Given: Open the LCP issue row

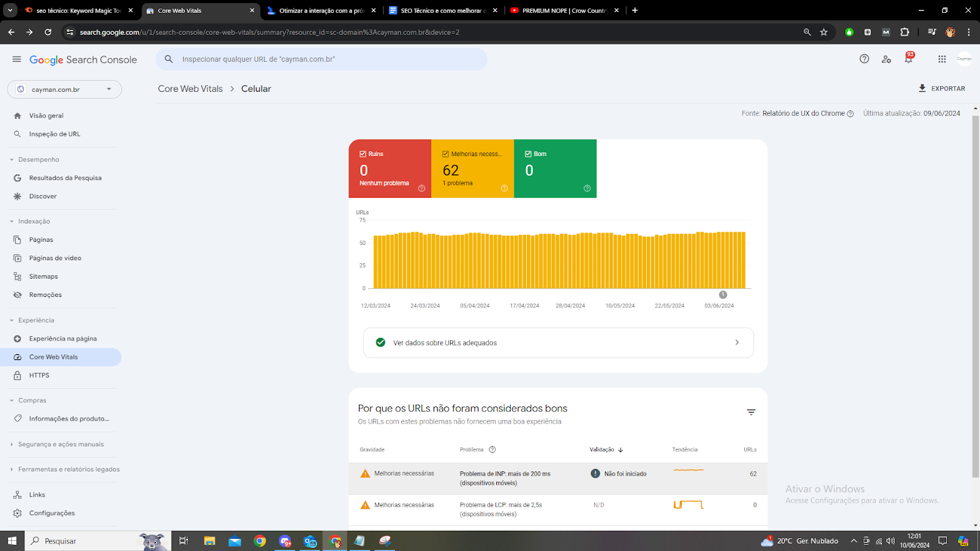Looking at the screenshot, I should point(558,510).
